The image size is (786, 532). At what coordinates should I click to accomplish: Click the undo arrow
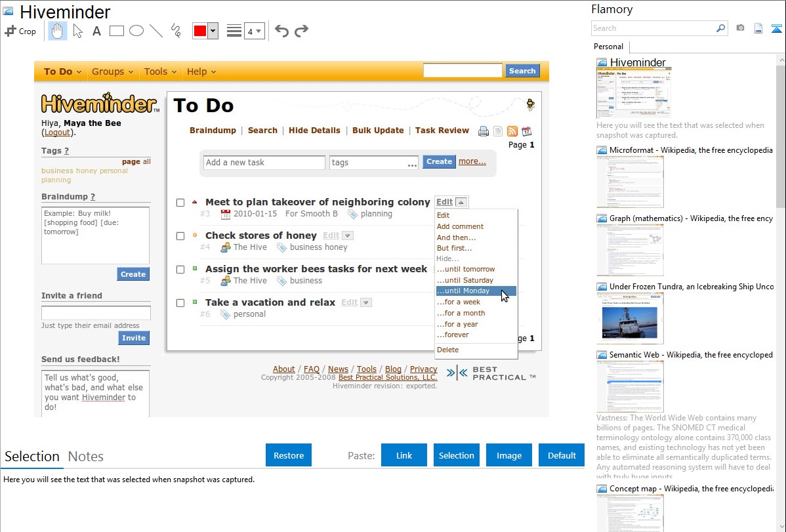click(x=281, y=31)
